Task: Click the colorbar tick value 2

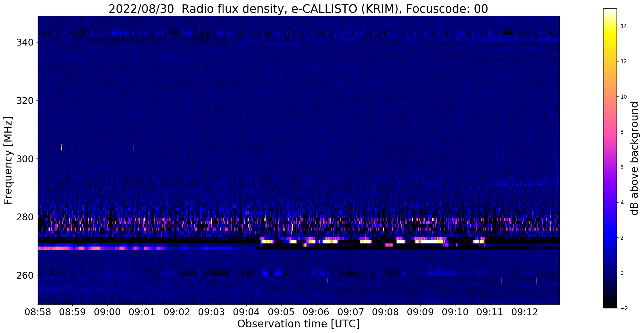Action: pos(622,238)
